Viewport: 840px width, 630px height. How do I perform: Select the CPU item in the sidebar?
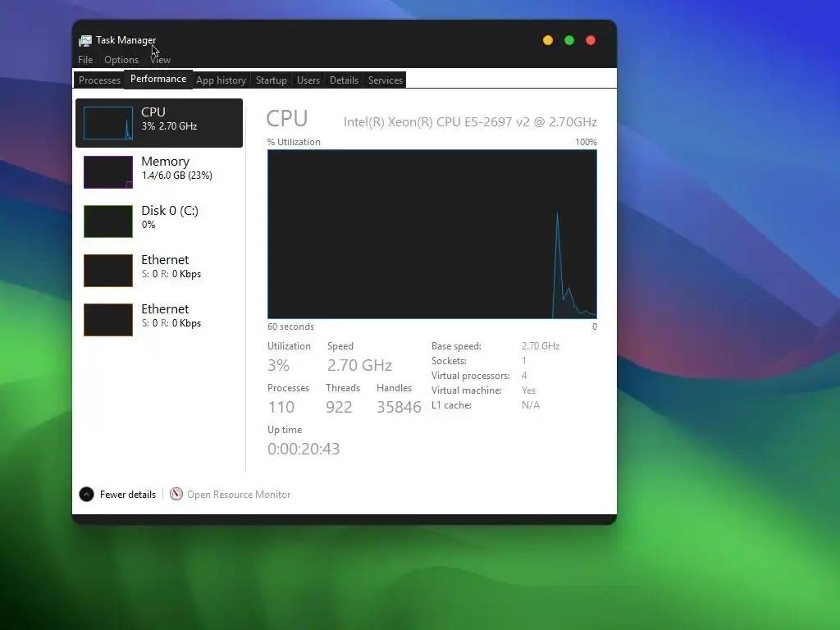[159, 123]
